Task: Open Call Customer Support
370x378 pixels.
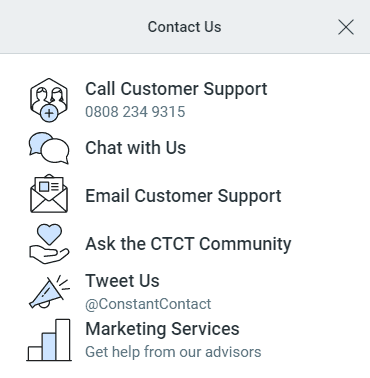Action: tap(176, 89)
